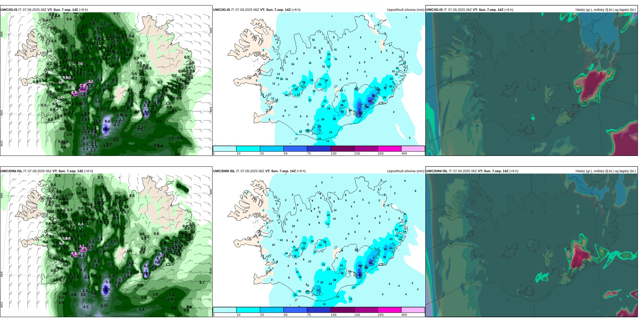Click the 150–200 mm magenta swatch in the UWC/IG-IS legend

(x=366, y=149)
